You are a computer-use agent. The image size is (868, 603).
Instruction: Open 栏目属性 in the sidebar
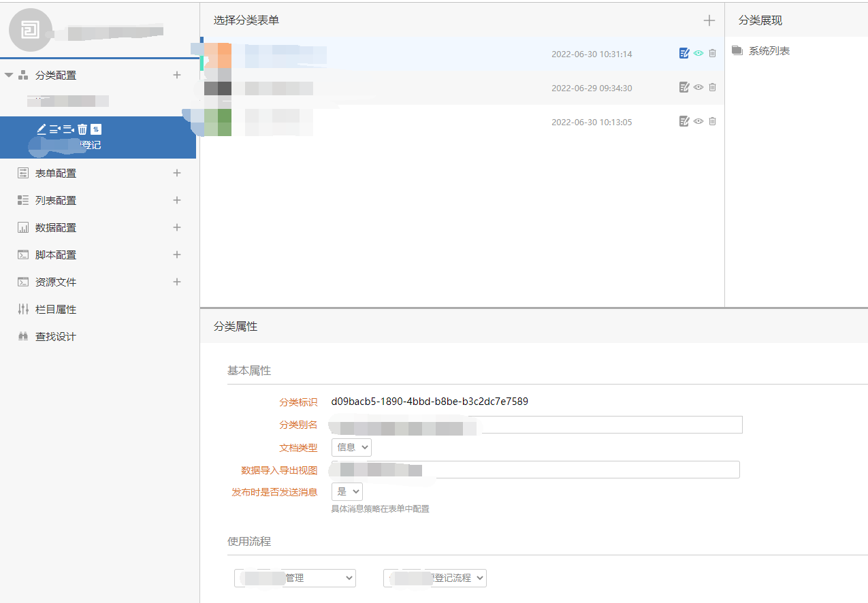(x=56, y=309)
